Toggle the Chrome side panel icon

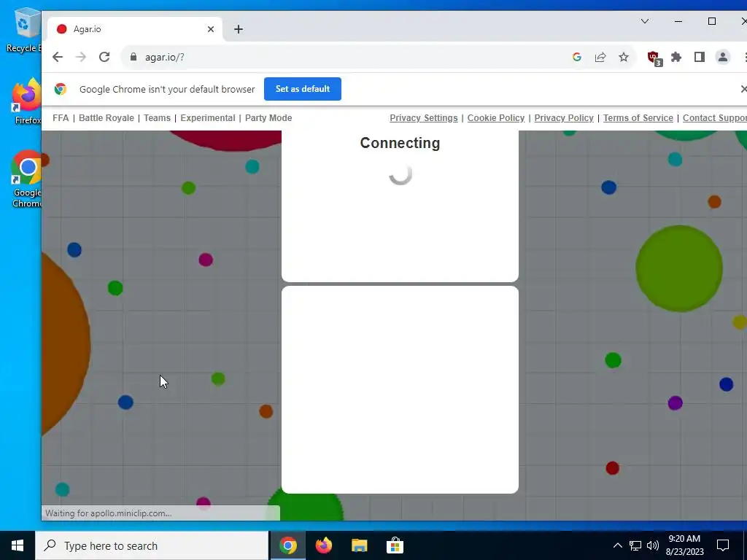700,57
